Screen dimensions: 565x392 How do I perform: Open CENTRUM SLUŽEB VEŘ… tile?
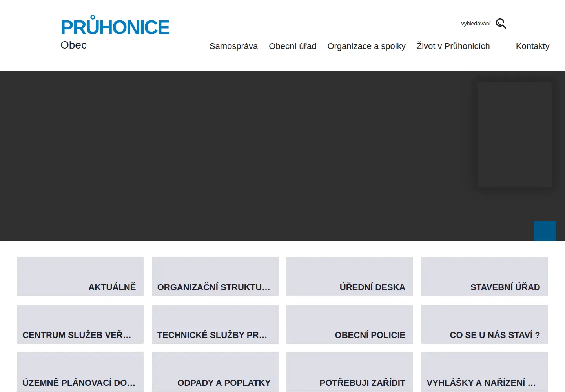80,324
